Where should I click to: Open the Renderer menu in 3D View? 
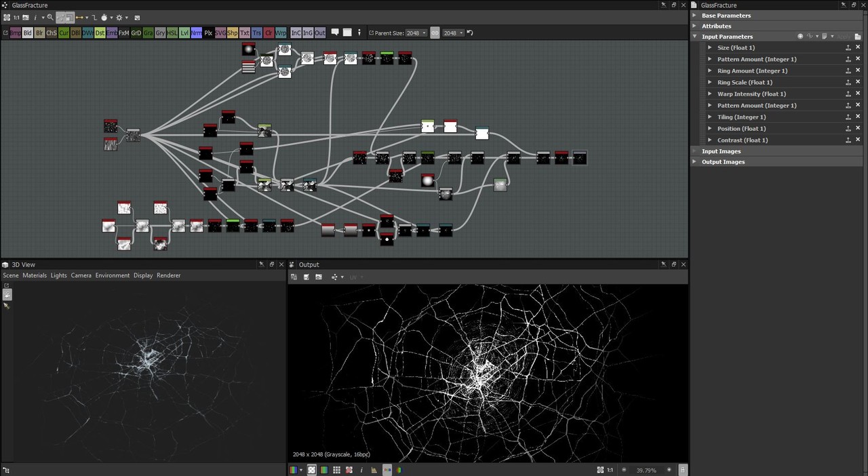pyautogui.click(x=169, y=275)
